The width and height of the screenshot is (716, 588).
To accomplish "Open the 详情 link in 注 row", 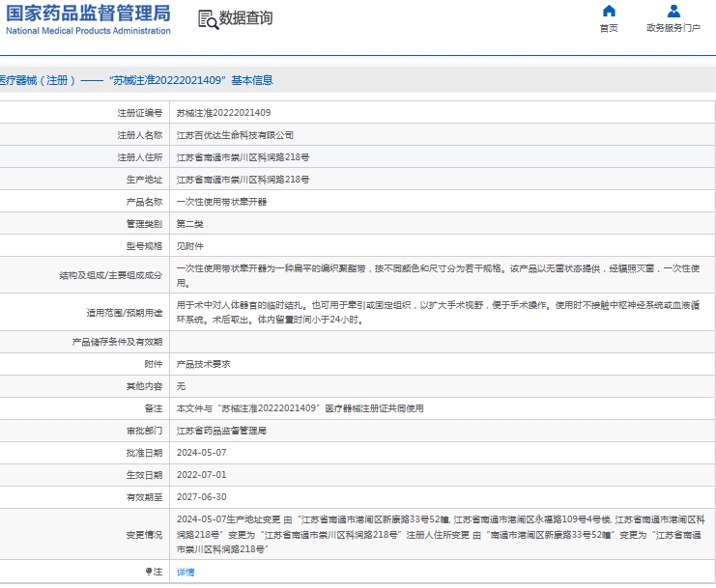I will click(x=186, y=572).
